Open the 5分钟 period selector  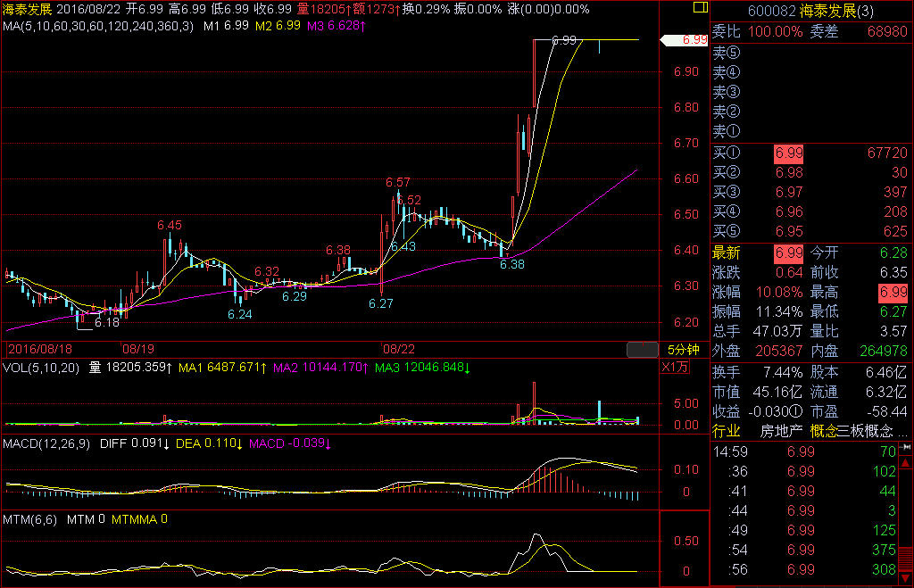(x=683, y=349)
